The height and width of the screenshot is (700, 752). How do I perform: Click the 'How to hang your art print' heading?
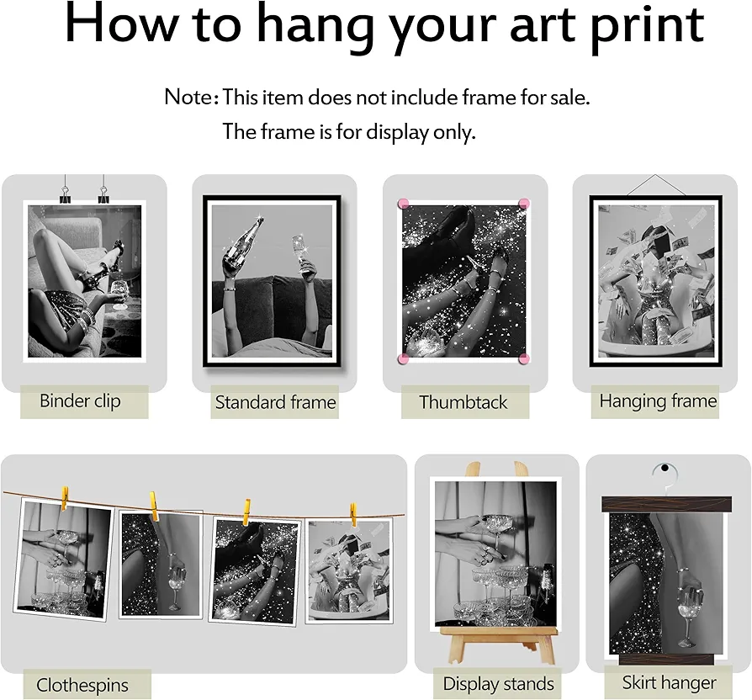click(x=384, y=26)
